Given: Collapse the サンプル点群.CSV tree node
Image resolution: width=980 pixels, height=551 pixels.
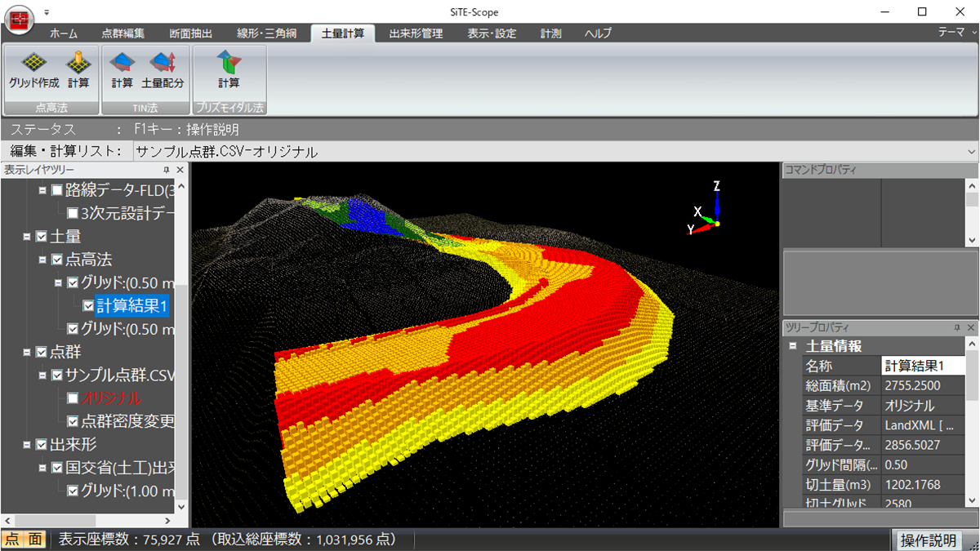Looking at the screenshot, I should (x=42, y=375).
